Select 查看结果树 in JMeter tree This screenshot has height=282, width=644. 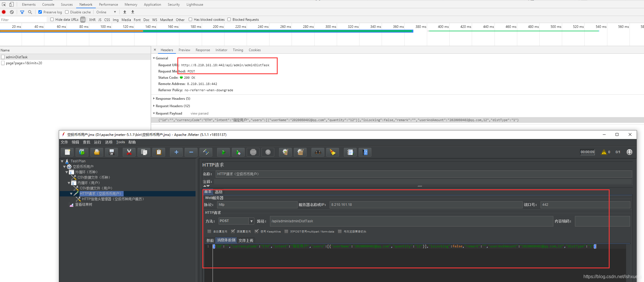pos(83,204)
